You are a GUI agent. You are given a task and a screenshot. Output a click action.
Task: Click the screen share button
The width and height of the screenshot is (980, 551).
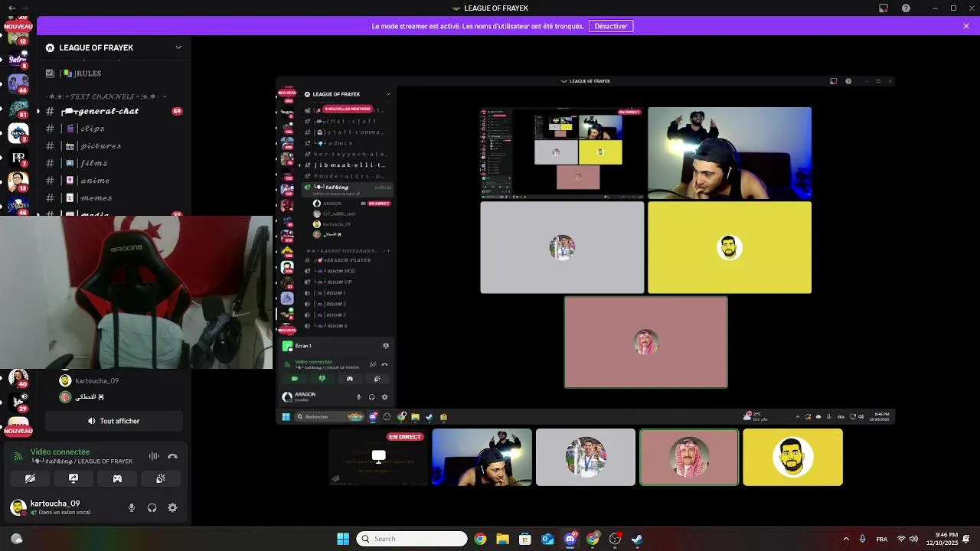pos(73,478)
